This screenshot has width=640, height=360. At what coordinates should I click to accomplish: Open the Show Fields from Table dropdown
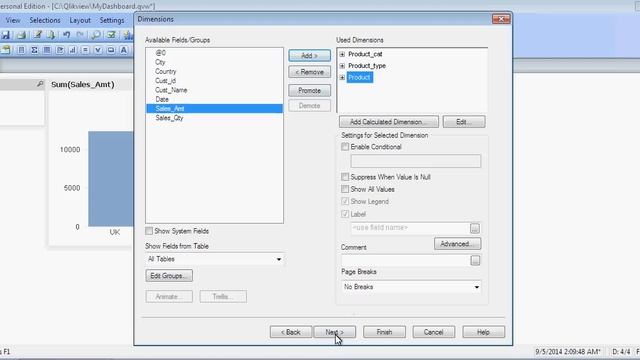[214, 259]
